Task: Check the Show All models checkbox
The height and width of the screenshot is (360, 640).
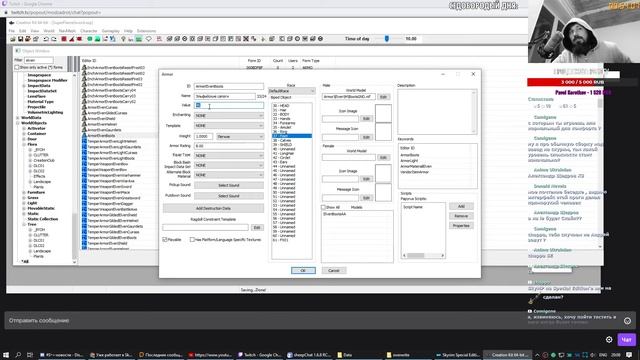Action: 324,207
